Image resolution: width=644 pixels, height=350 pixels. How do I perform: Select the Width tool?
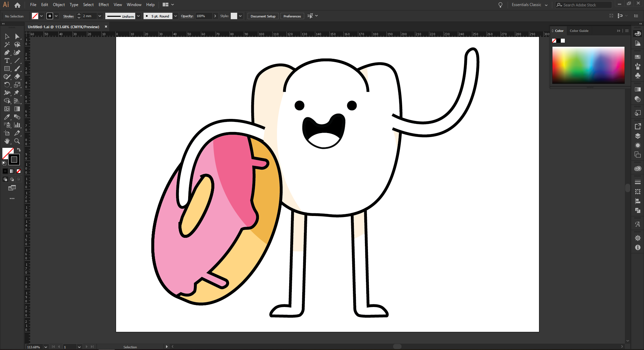click(x=7, y=93)
